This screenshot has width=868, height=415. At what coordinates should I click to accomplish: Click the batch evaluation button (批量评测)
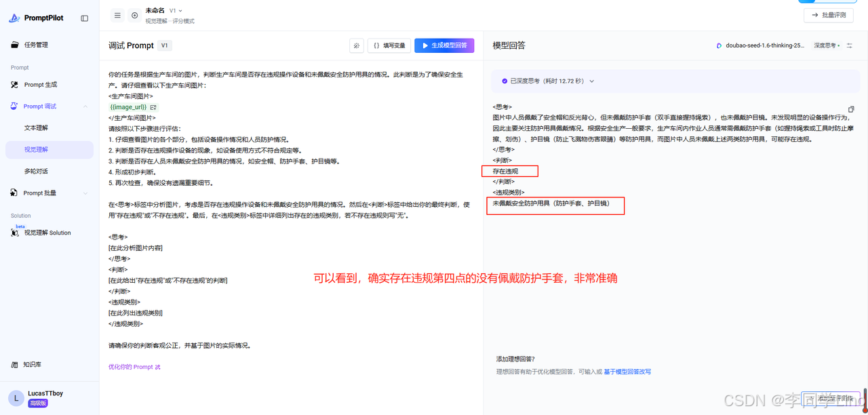829,15
